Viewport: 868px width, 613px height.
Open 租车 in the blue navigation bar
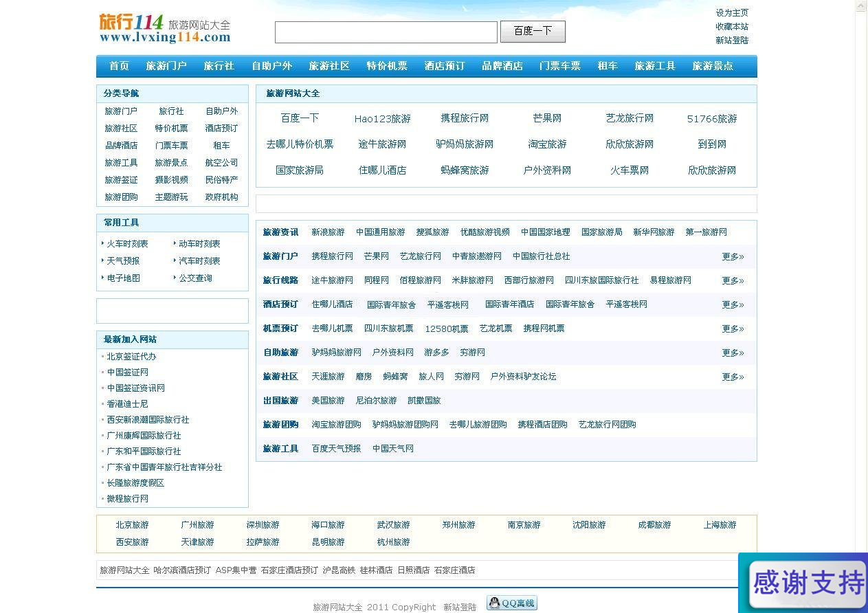(608, 66)
